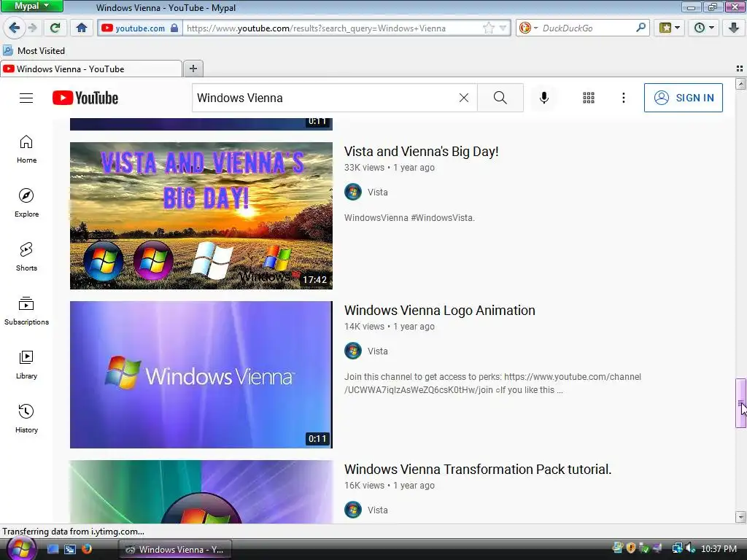This screenshot has height=560, width=747.
Task: Click the security shield tray icon
Action: click(631, 548)
